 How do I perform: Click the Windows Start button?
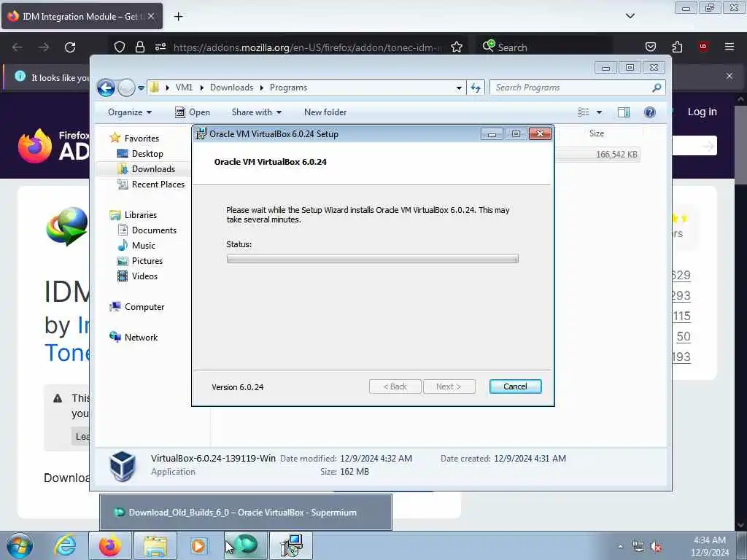click(20, 545)
